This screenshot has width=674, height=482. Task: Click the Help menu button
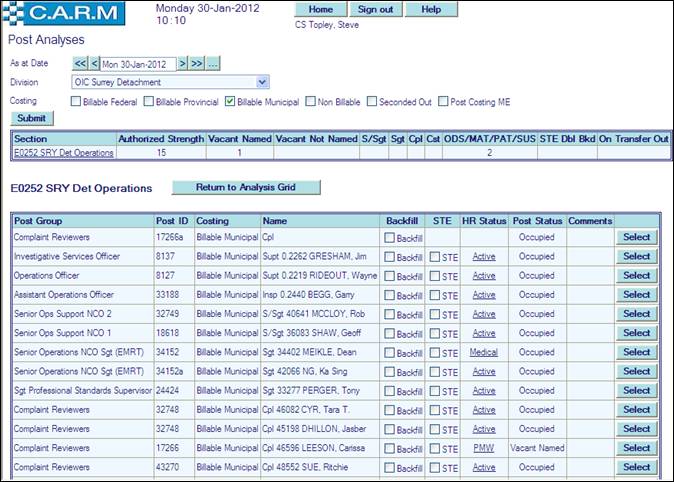[431, 9]
